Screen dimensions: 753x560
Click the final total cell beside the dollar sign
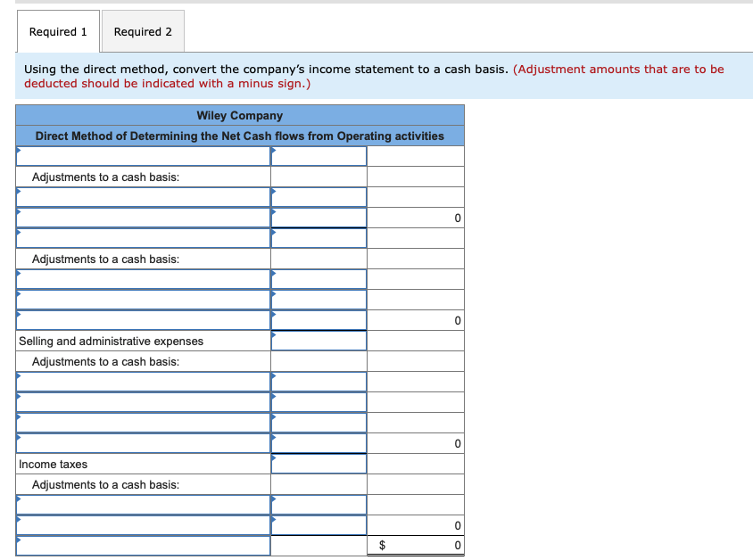tap(416, 545)
